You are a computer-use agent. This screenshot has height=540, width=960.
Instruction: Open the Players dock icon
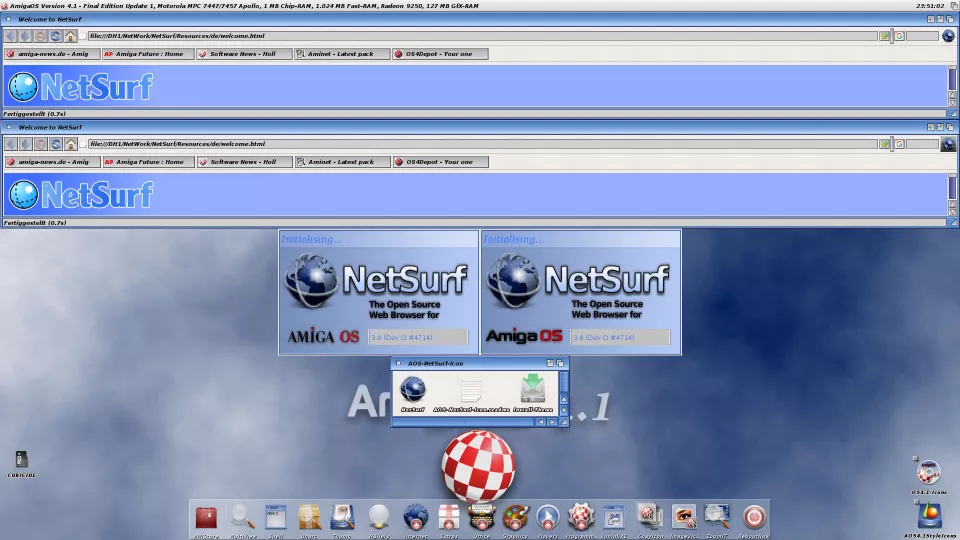[548, 517]
